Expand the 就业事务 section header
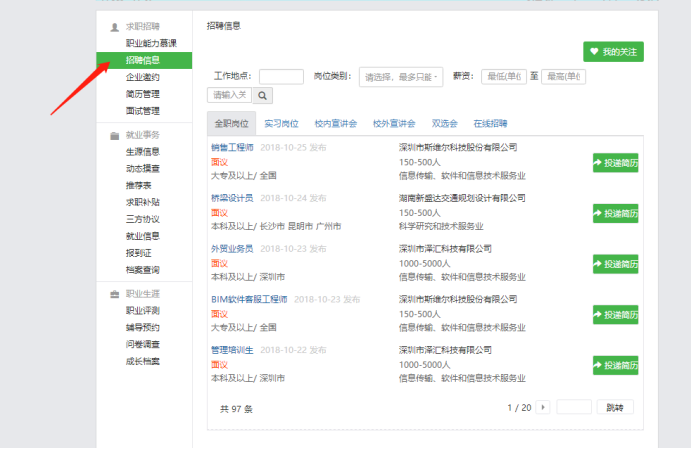 pos(143,135)
